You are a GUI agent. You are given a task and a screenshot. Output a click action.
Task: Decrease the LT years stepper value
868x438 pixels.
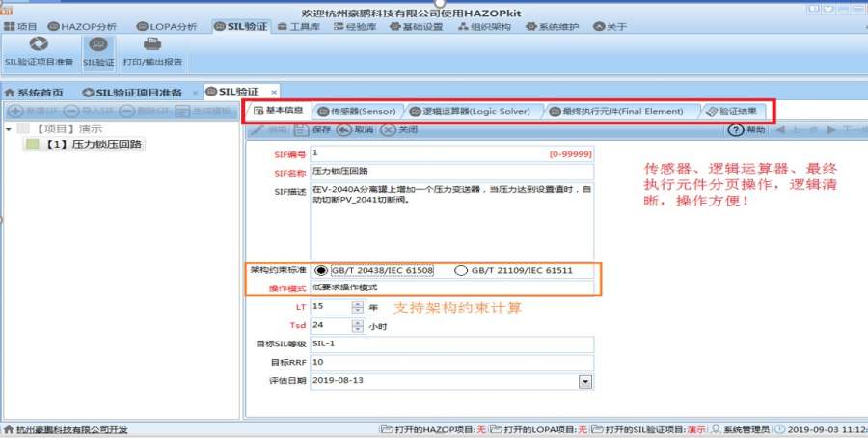tap(358, 310)
